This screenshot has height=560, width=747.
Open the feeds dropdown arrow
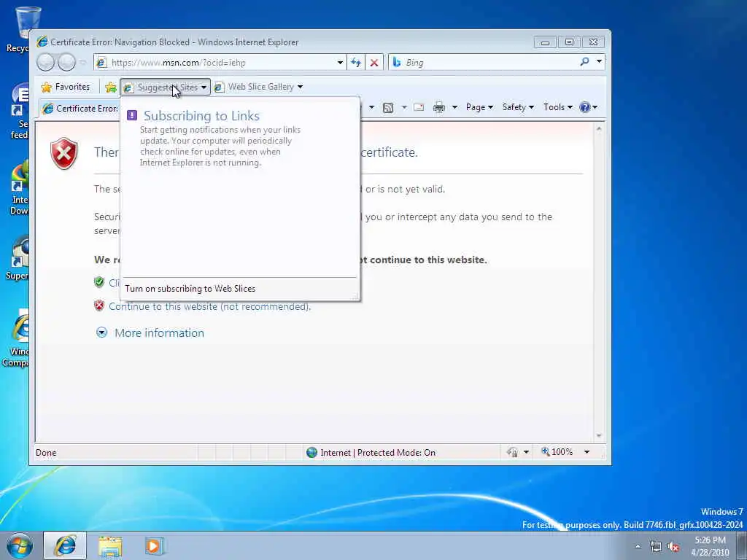pos(404,108)
